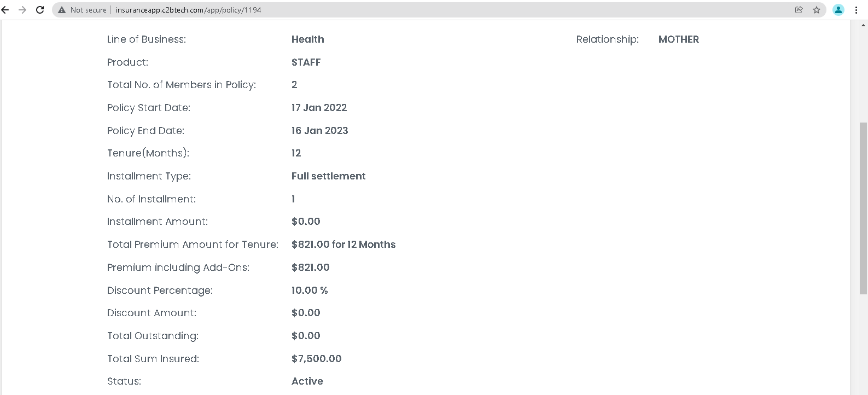
Task: Reload the policy page
Action: [x=40, y=10]
